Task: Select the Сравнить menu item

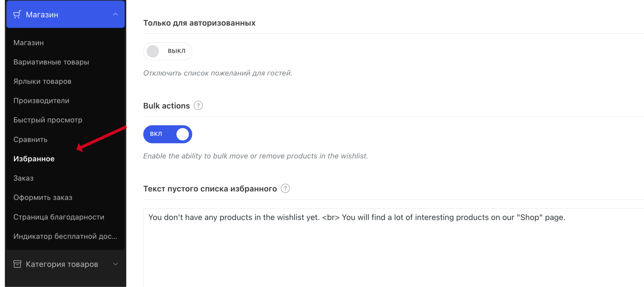Action: pos(30,140)
